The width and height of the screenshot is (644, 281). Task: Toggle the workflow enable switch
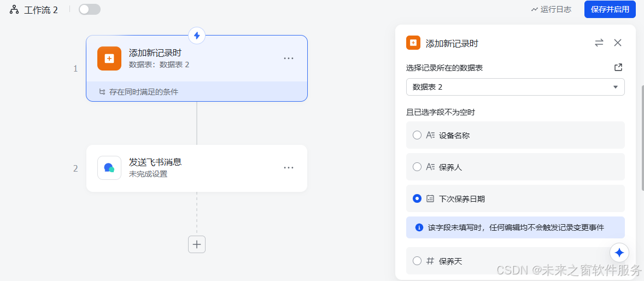click(90, 9)
